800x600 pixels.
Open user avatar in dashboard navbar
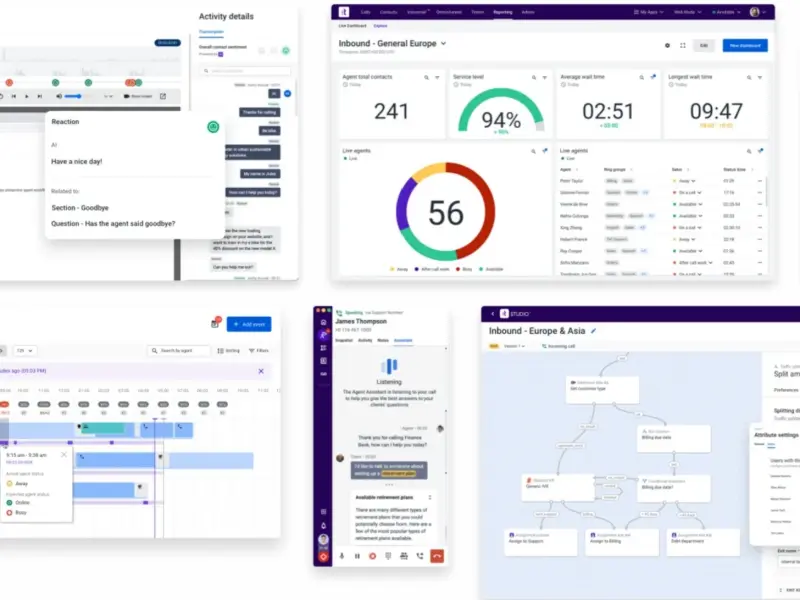point(755,12)
